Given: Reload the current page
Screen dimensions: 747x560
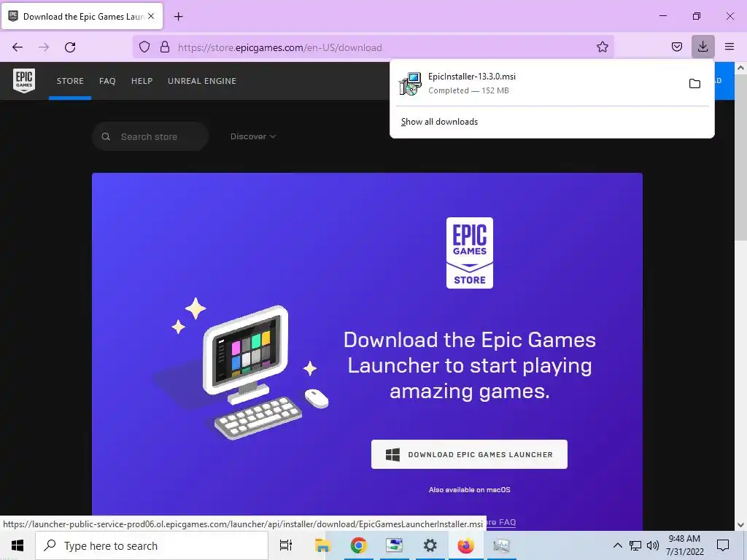Looking at the screenshot, I should pos(70,47).
